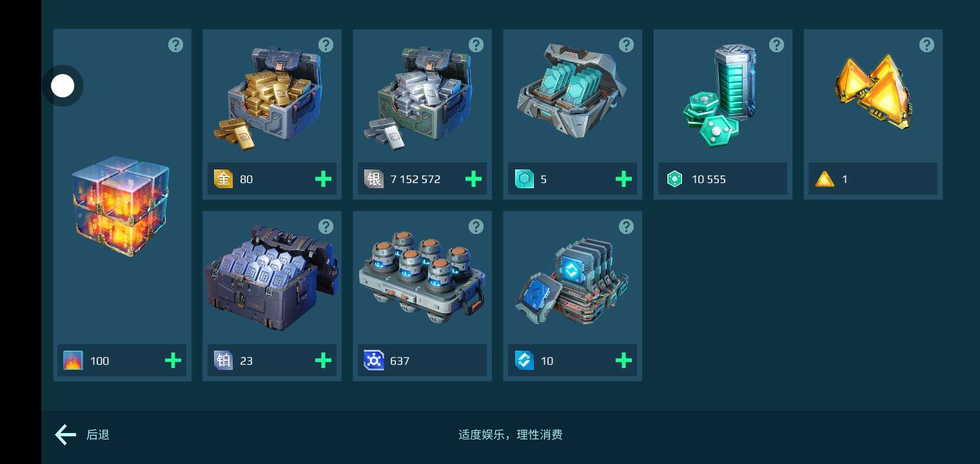Select the glowing fire cubes image
The height and width of the screenshot is (464, 980).
(121, 206)
